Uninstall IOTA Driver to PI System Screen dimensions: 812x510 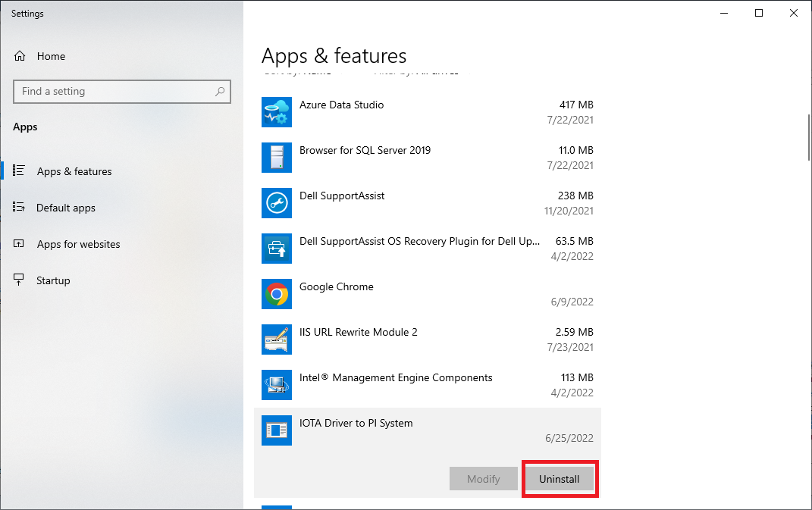[x=560, y=479]
